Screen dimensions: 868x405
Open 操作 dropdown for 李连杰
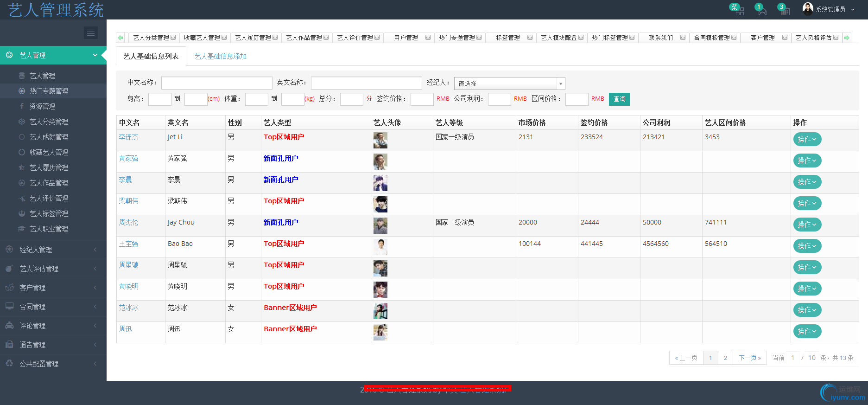pyautogui.click(x=807, y=139)
